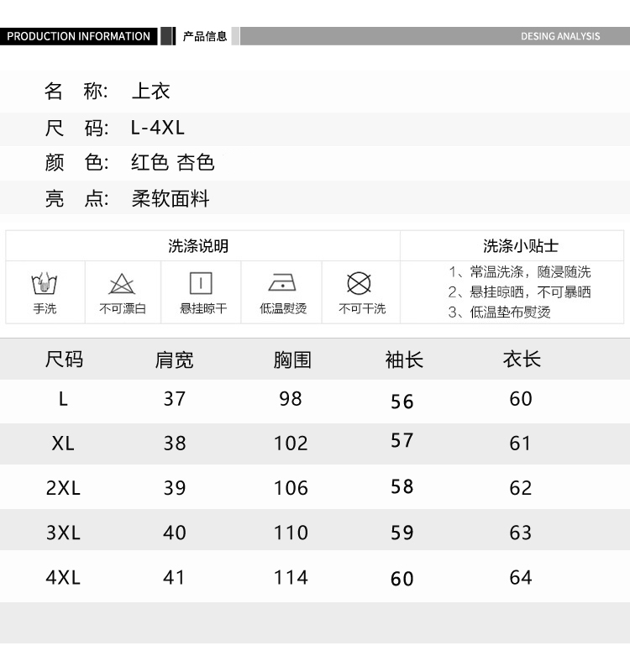630x672 pixels.
Task: Click the 手洗 caption text
Action: point(45,308)
